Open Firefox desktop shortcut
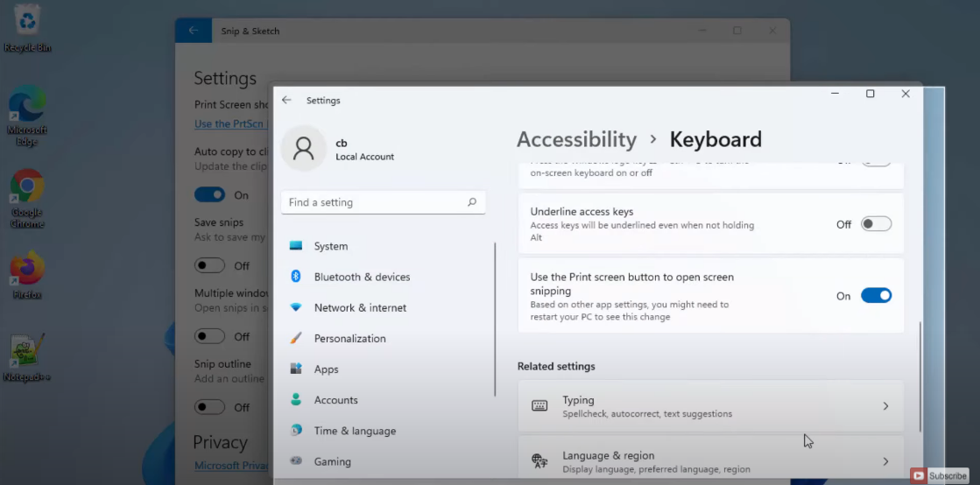Image resolution: width=980 pixels, height=485 pixels. click(x=27, y=270)
